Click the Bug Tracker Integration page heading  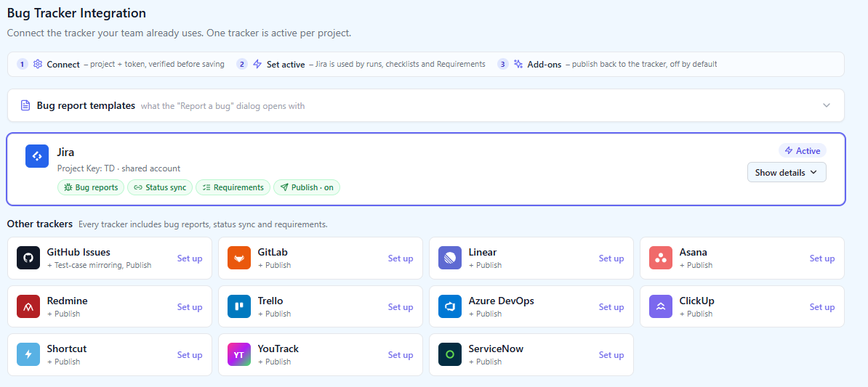coord(76,13)
